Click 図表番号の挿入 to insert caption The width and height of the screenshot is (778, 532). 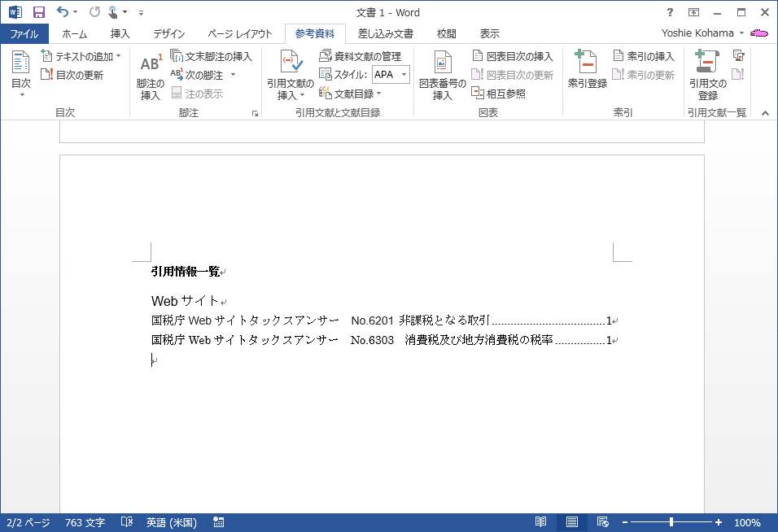(x=442, y=76)
